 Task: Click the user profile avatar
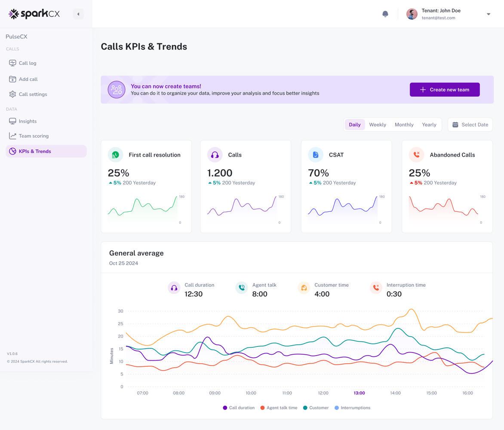(x=412, y=14)
